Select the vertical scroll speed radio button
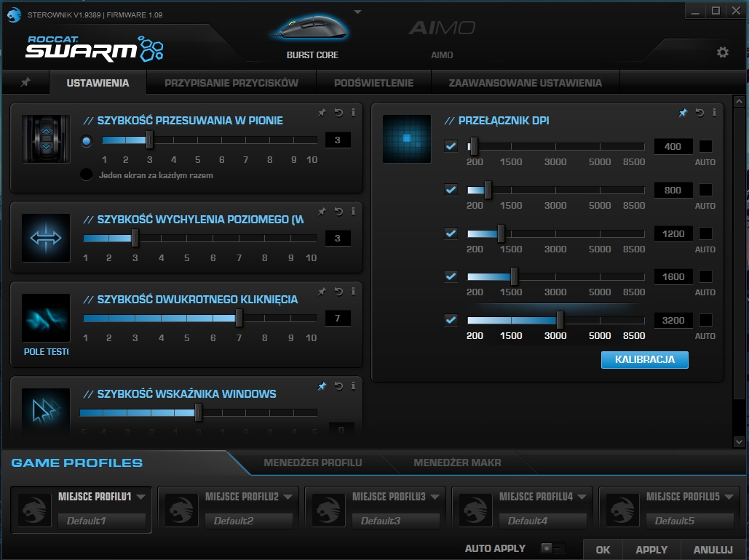The height and width of the screenshot is (560, 749). click(87, 141)
